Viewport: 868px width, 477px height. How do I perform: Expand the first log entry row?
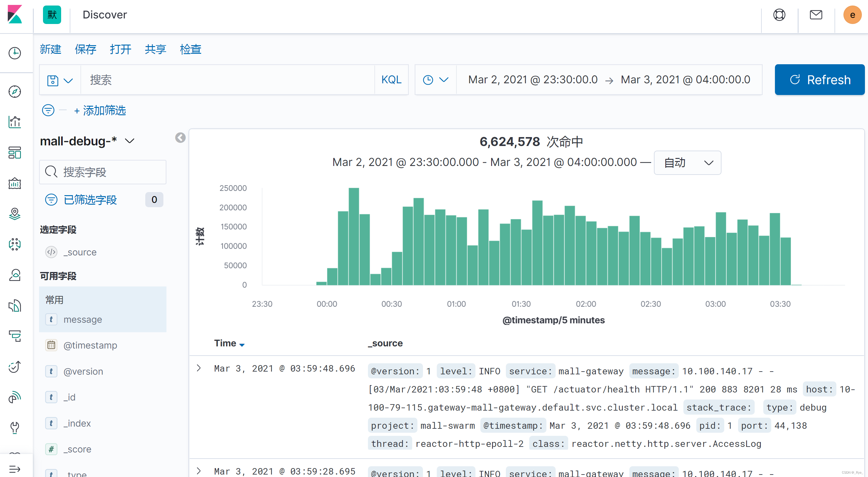200,368
